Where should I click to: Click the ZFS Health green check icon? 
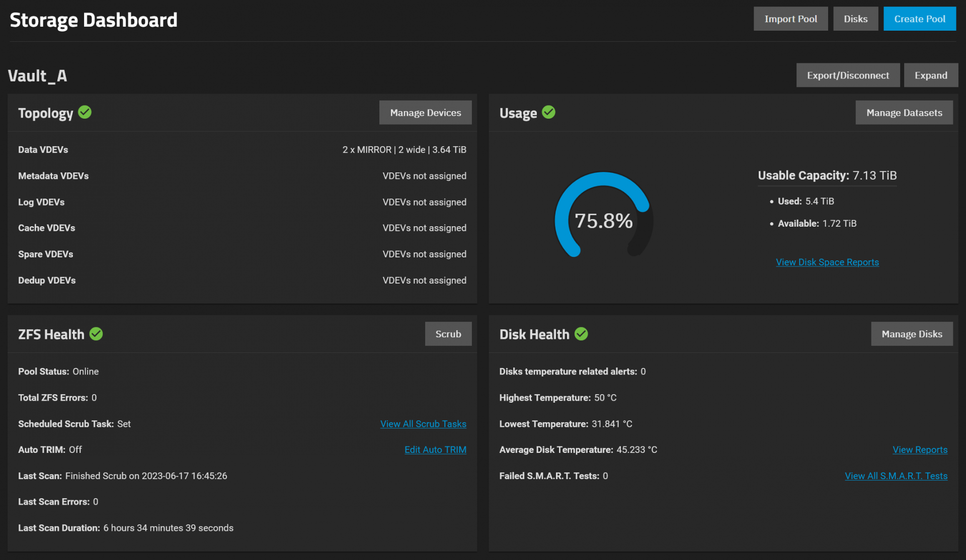(96, 334)
